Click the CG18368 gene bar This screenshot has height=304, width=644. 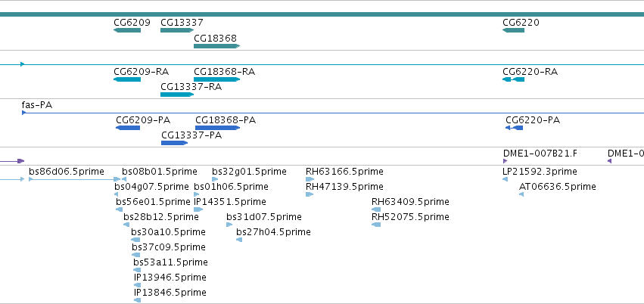217,46
